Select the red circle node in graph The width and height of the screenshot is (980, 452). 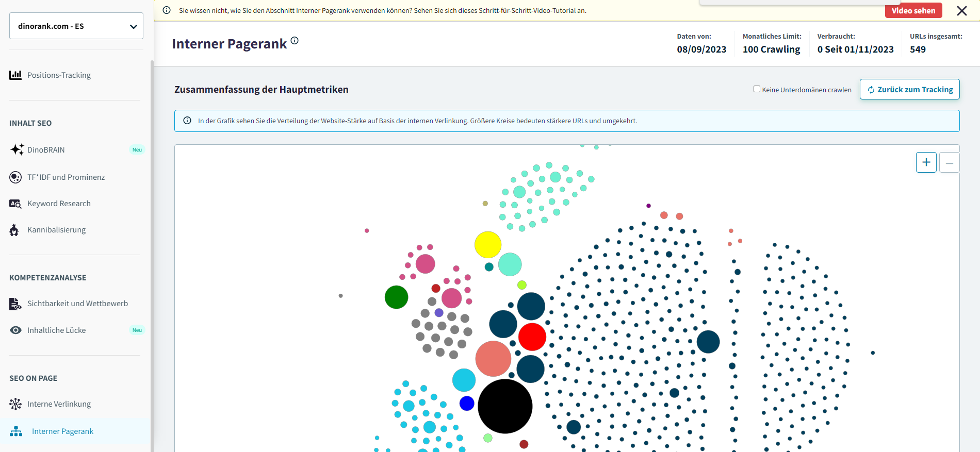[532, 337]
